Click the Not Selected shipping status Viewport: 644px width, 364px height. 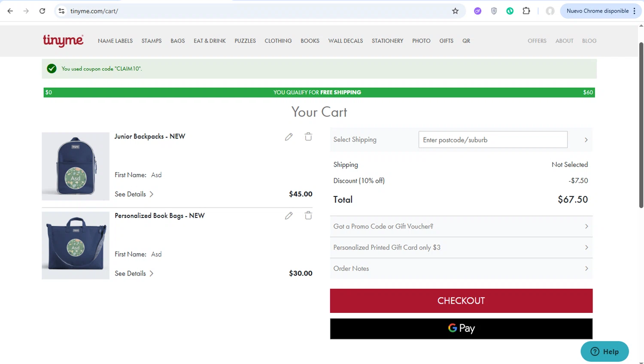[x=570, y=165]
